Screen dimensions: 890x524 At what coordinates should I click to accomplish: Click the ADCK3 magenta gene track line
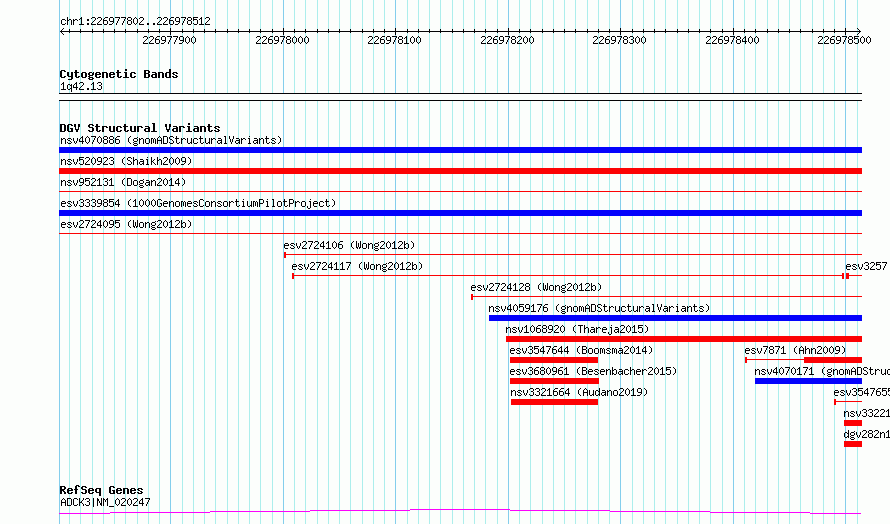point(460,512)
